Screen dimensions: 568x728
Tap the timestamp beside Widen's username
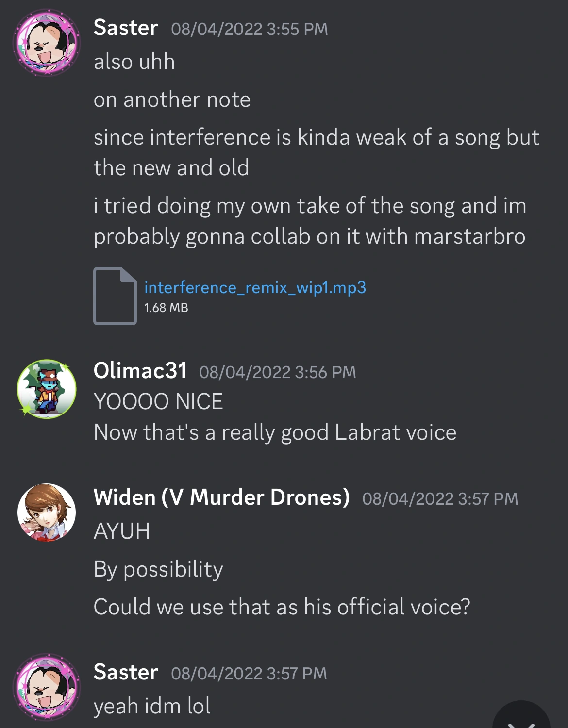click(440, 499)
